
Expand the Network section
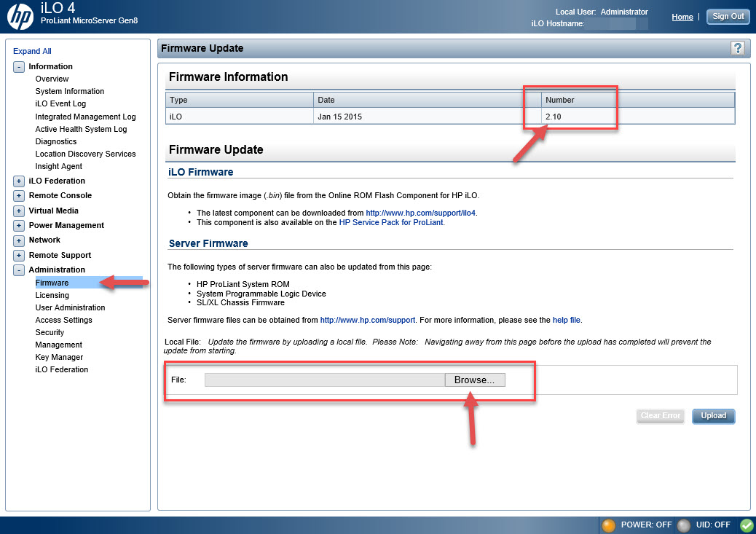click(19, 240)
